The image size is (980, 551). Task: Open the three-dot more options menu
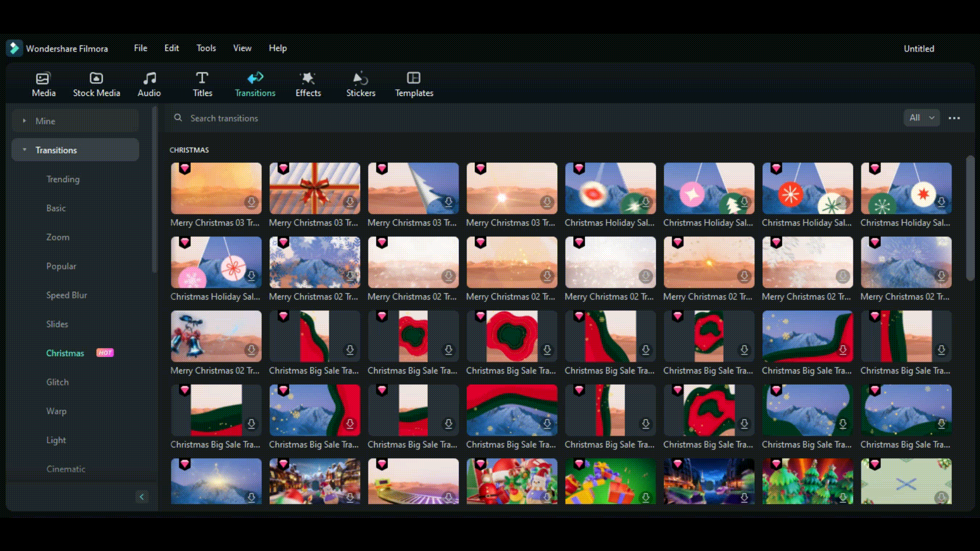pos(954,118)
